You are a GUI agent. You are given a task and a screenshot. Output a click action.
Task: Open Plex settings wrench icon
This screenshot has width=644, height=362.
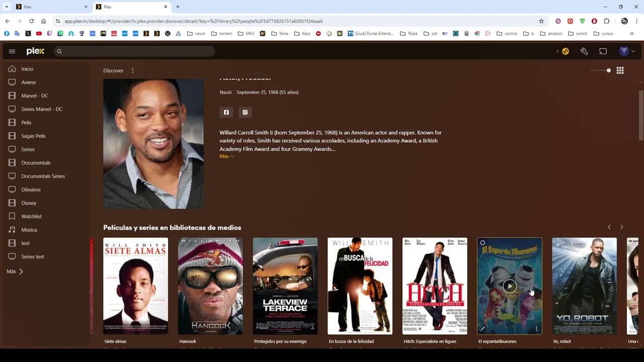(584, 51)
